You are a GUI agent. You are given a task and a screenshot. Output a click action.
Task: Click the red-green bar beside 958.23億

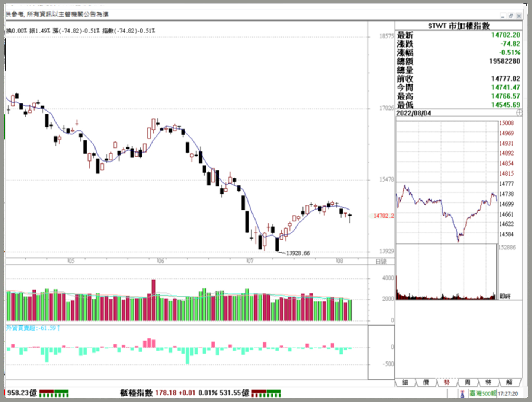click(54, 393)
